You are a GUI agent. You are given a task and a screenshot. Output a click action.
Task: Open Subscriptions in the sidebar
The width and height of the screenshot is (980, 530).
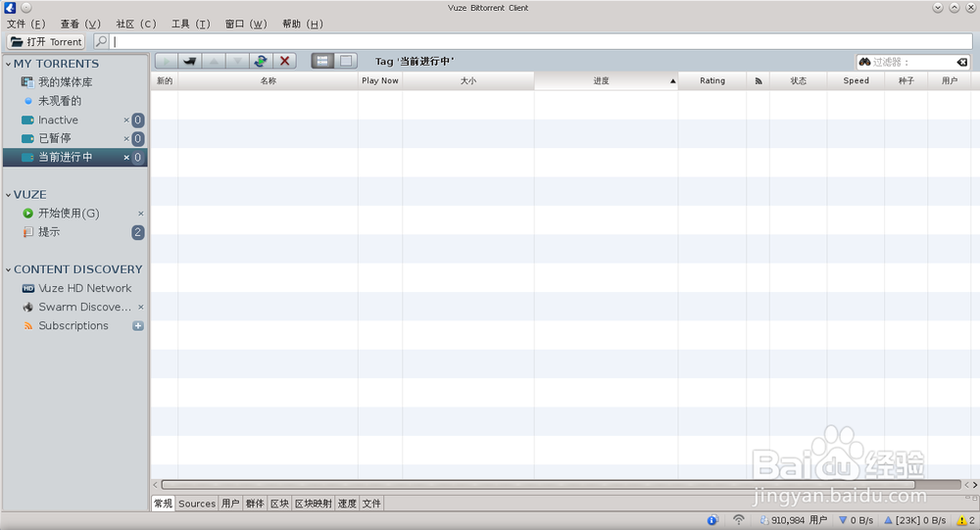(x=73, y=325)
